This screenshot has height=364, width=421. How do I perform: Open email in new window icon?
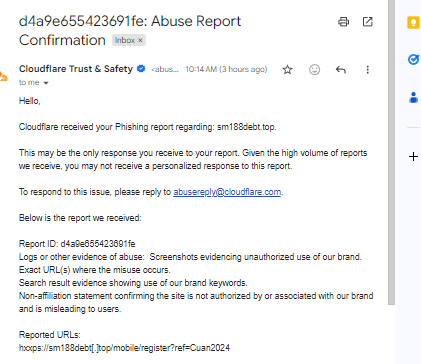click(367, 22)
